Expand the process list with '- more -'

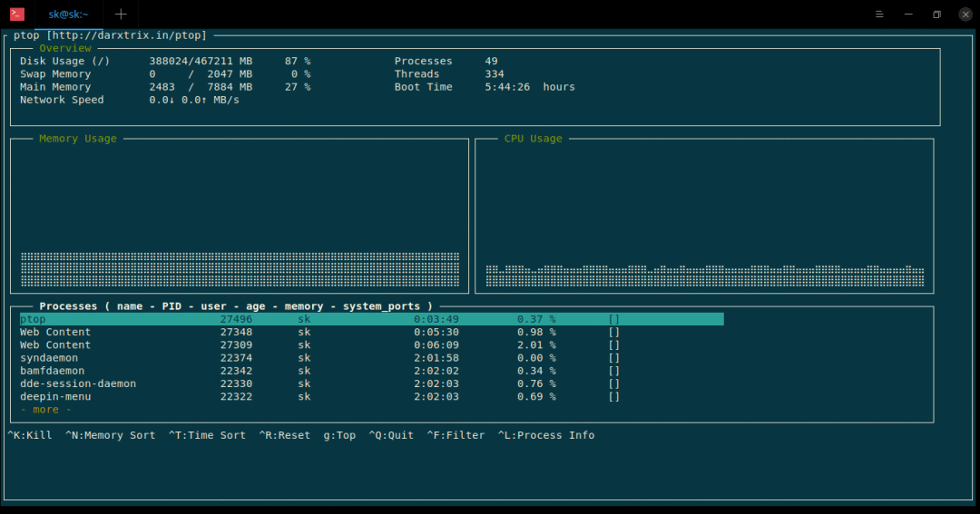(x=45, y=410)
